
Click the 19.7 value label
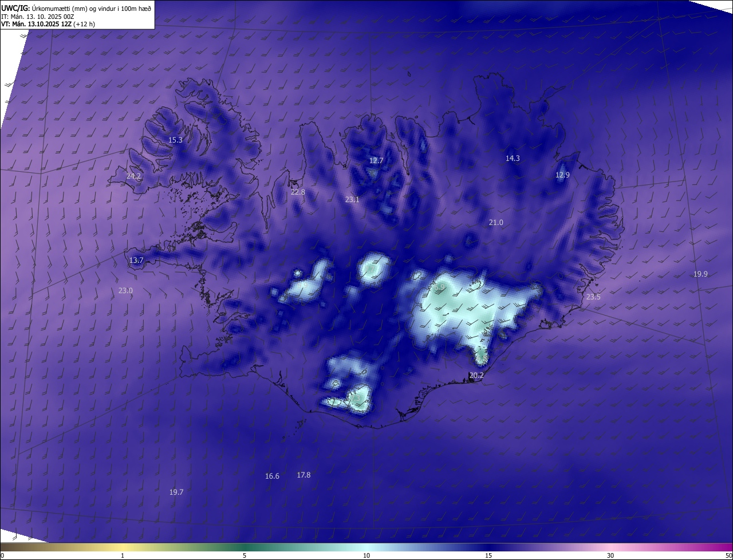(176, 492)
